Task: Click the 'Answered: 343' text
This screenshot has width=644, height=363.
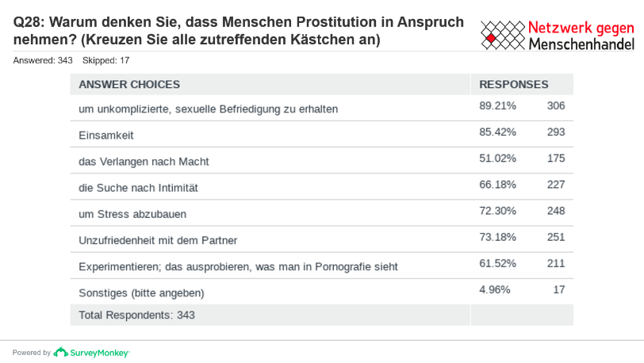Action: pyautogui.click(x=44, y=61)
